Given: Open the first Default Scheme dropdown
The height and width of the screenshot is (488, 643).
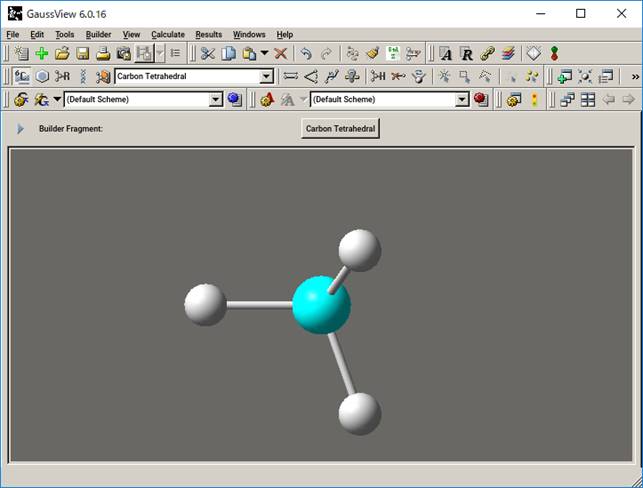Looking at the screenshot, I should coord(215,100).
